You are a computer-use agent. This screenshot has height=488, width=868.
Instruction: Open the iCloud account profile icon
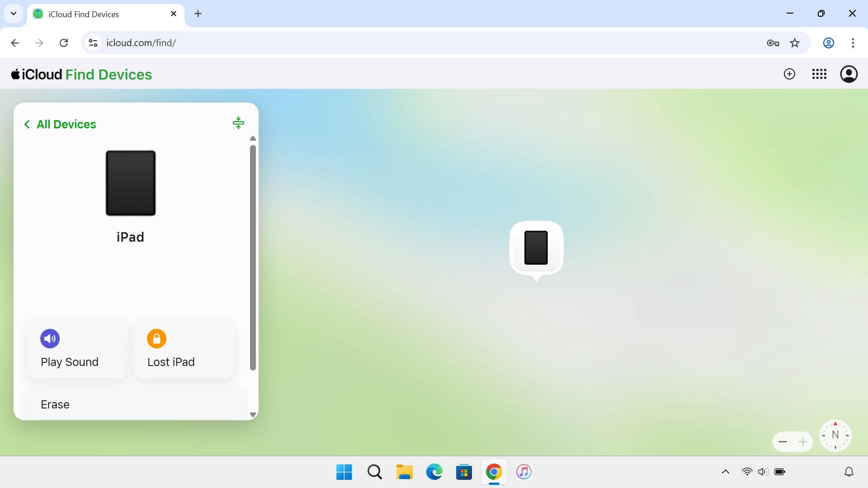pyautogui.click(x=849, y=74)
